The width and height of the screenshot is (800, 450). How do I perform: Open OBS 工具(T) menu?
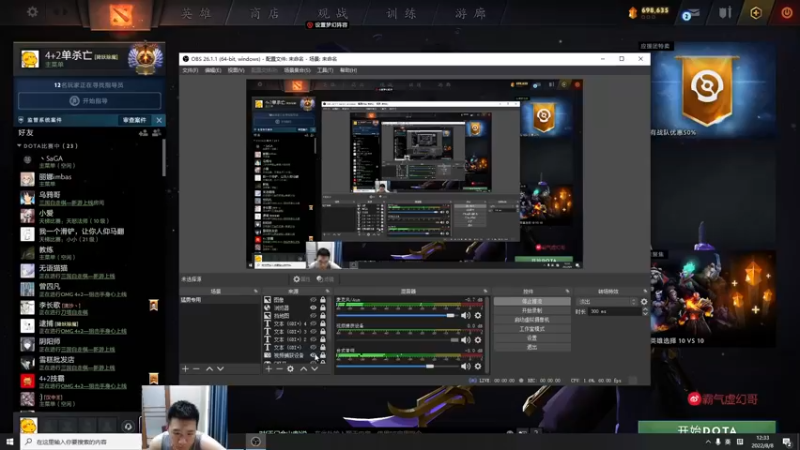tap(324, 70)
